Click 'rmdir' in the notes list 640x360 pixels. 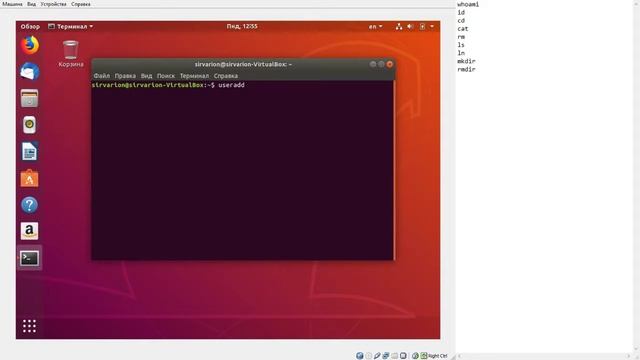(x=466, y=69)
